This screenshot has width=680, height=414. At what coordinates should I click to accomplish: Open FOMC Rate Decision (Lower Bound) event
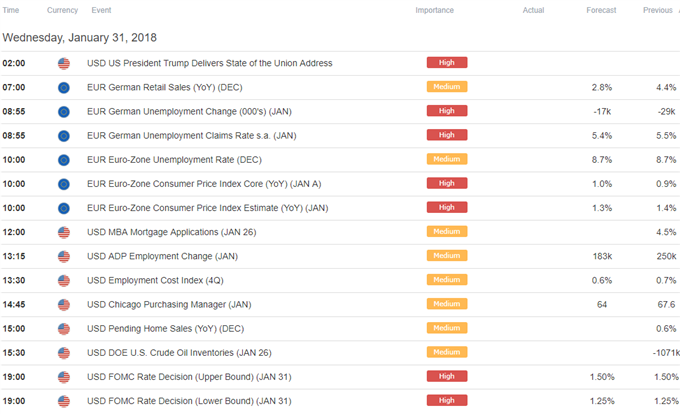click(x=189, y=401)
